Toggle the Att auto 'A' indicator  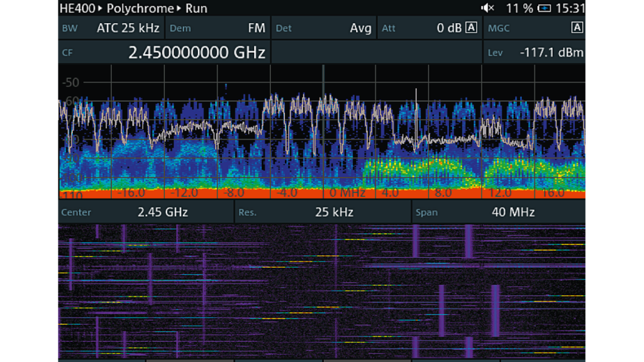(471, 28)
